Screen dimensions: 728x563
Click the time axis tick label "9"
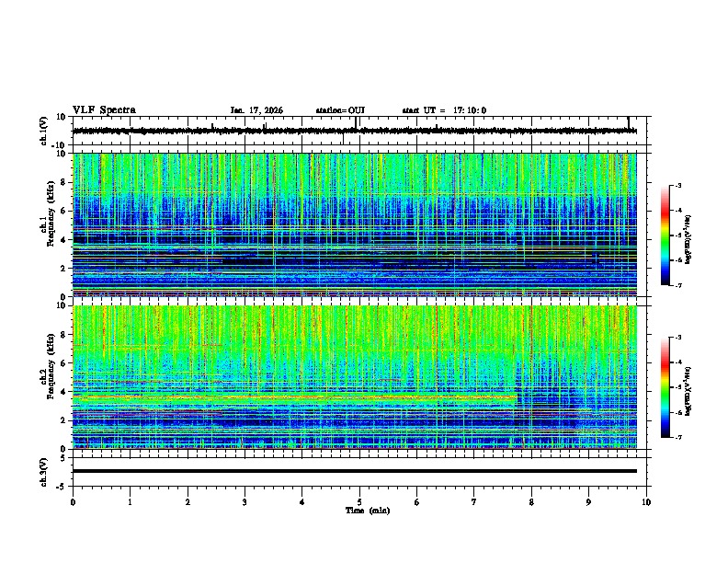(588, 502)
